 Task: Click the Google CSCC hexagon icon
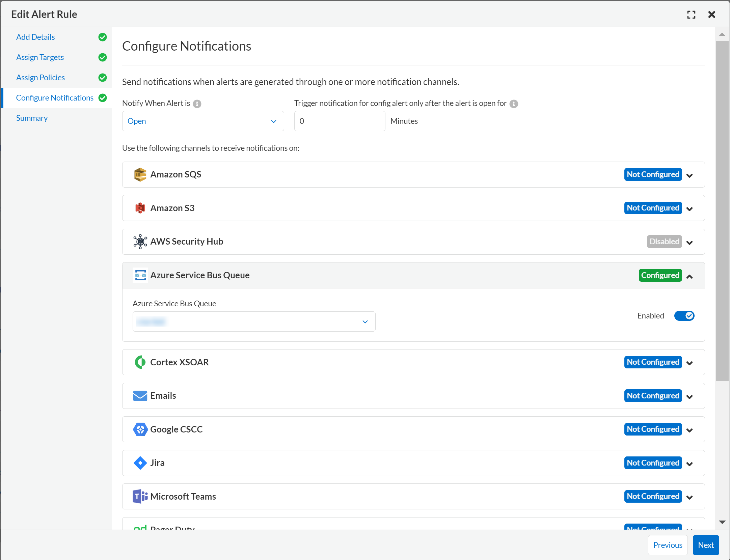pyautogui.click(x=140, y=429)
